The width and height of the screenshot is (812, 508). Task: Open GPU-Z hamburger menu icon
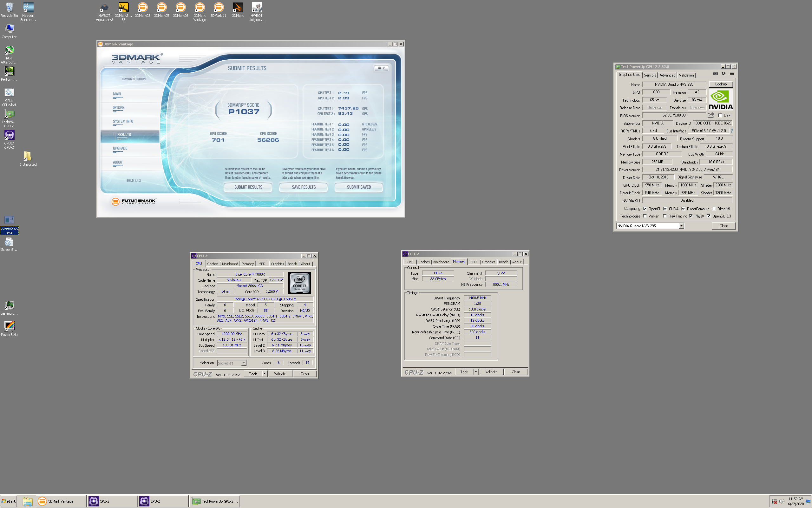click(x=732, y=74)
